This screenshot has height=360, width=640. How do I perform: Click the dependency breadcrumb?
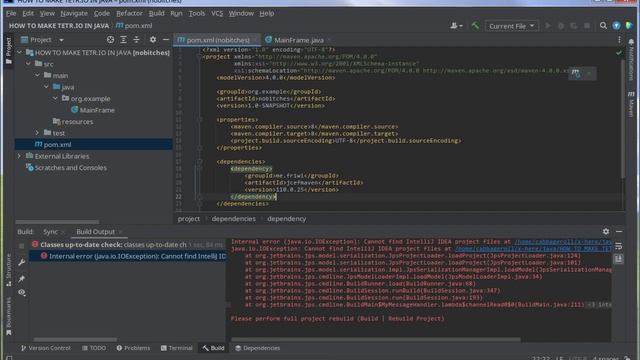click(x=287, y=219)
